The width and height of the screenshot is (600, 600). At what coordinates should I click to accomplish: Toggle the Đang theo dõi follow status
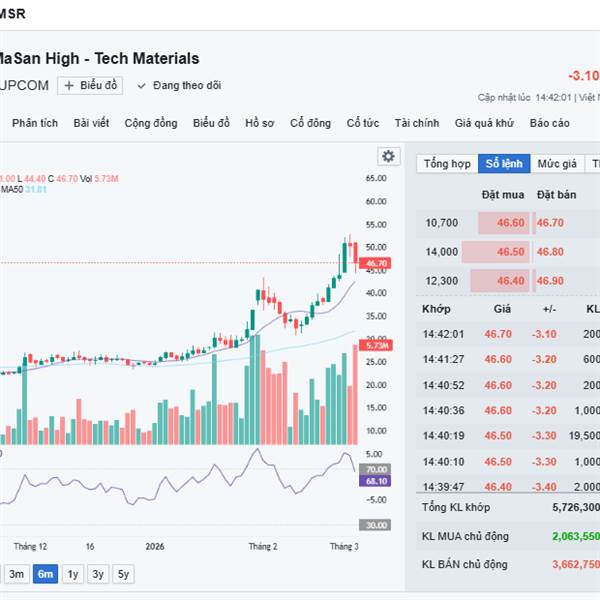coord(179,86)
